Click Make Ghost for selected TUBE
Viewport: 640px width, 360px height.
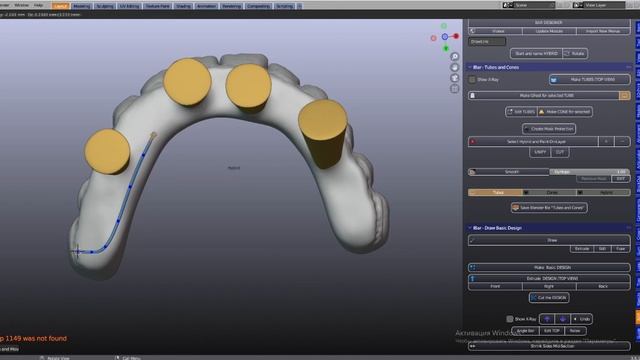click(x=544, y=96)
